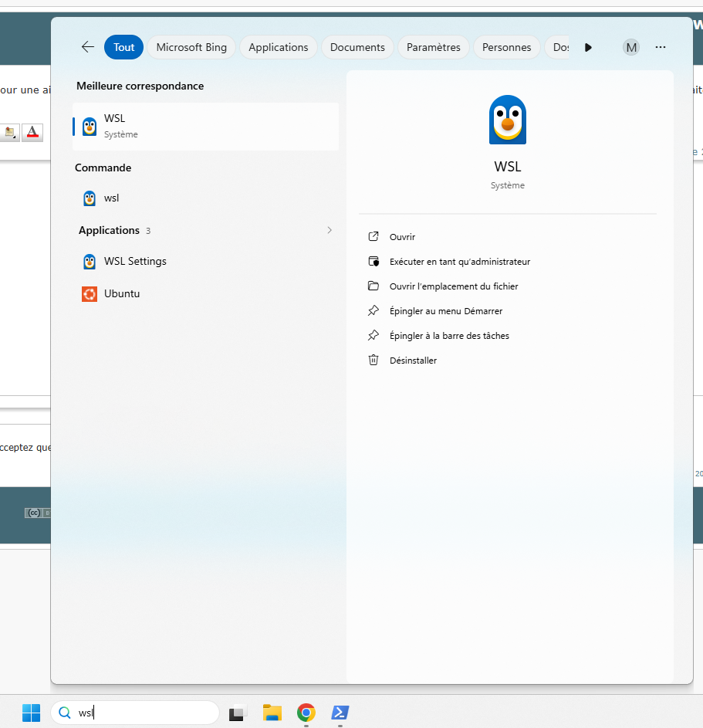Go back with the left arrow

tap(88, 47)
